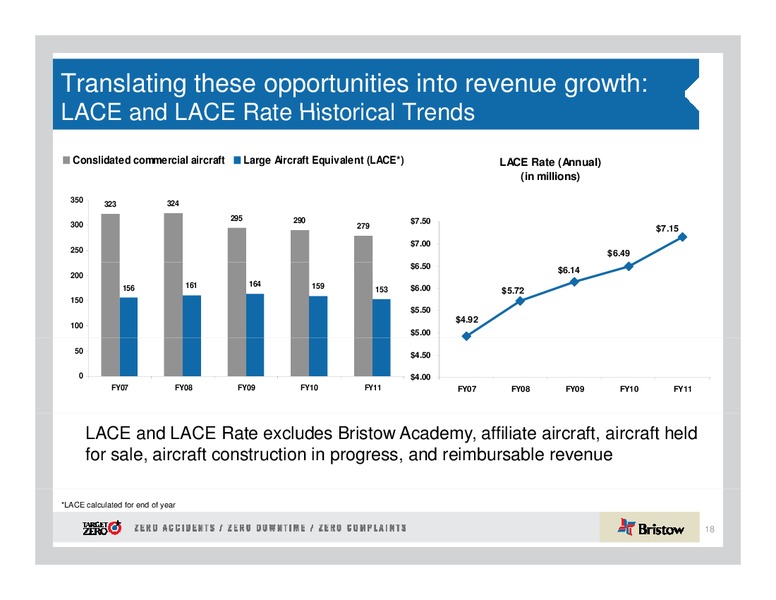
Task: Click the blue LACE legend swatch
Action: [x=237, y=160]
